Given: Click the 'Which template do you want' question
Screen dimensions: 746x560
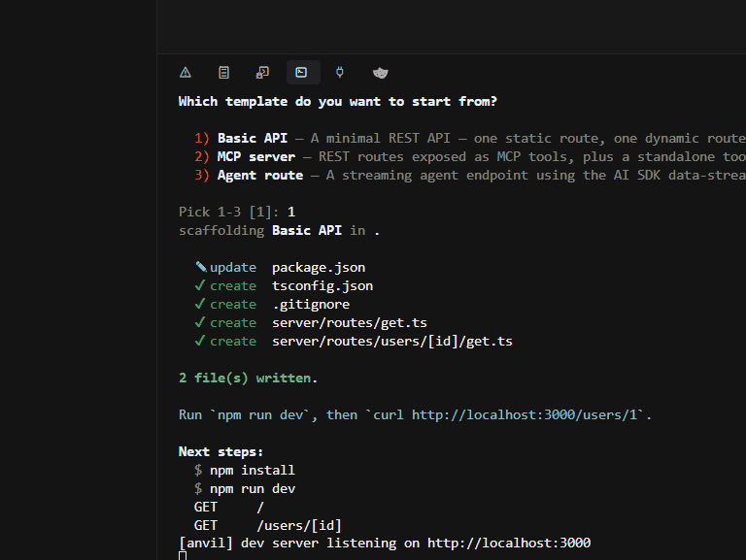Looking at the screenshot, I should [x=338, y=102].
